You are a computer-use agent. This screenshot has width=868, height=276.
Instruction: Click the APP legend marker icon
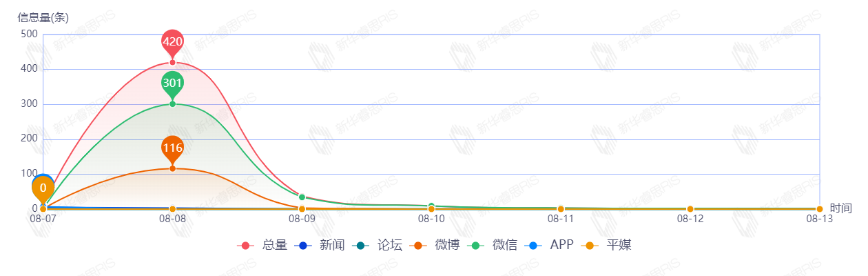(x=533, y=246)
